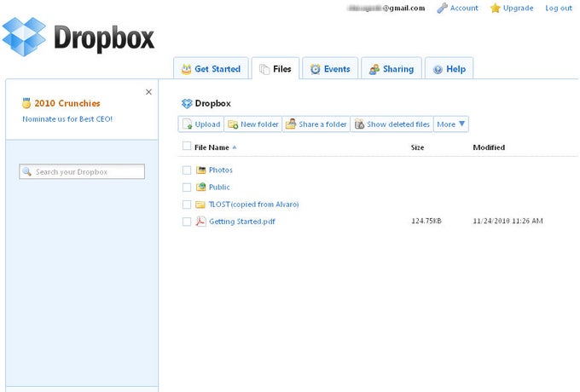Image resolution: width=580 pixels, height=392 pixels.
Task: Click the Account wrench icon
Action: click(442, 8)
